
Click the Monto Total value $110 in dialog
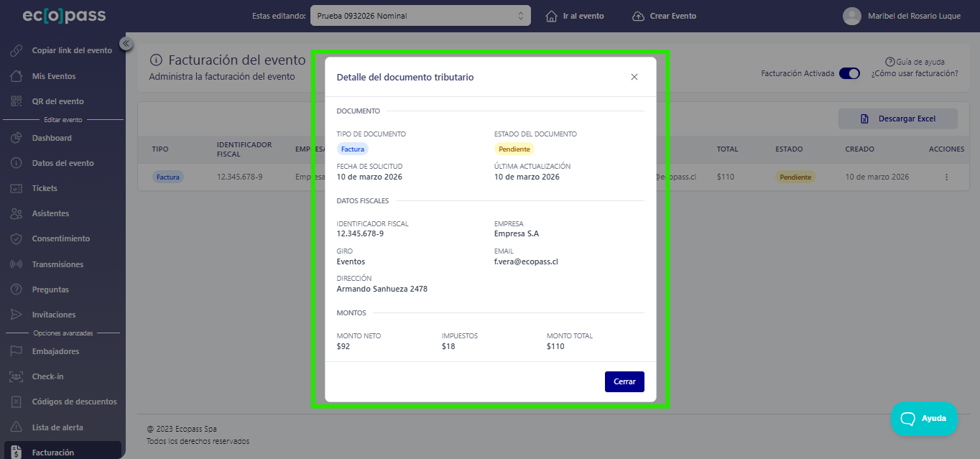coord(555,346)
